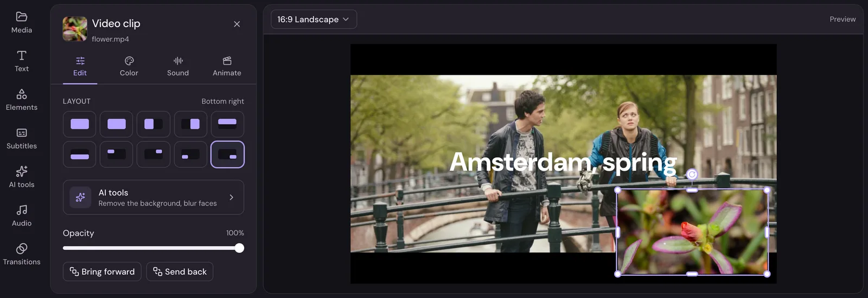Click the "Bottom right" layout label
868x298 pixels.
point(222,101)
